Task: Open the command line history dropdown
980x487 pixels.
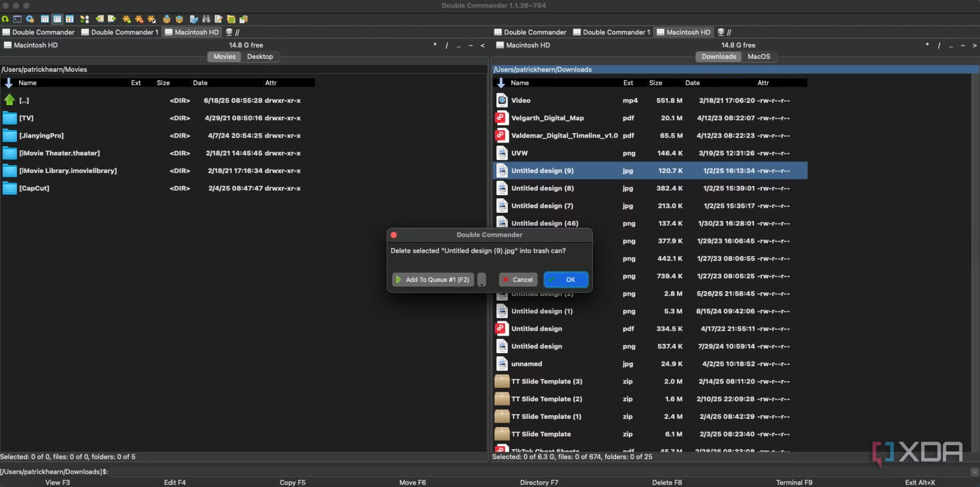Action: (974, 472)
